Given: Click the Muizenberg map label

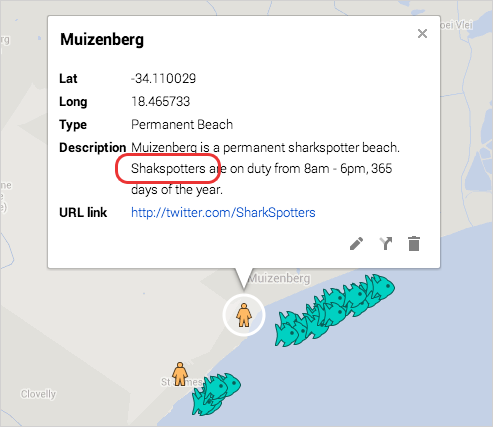Looking at the screenshot, I should (x=279, y=278).
